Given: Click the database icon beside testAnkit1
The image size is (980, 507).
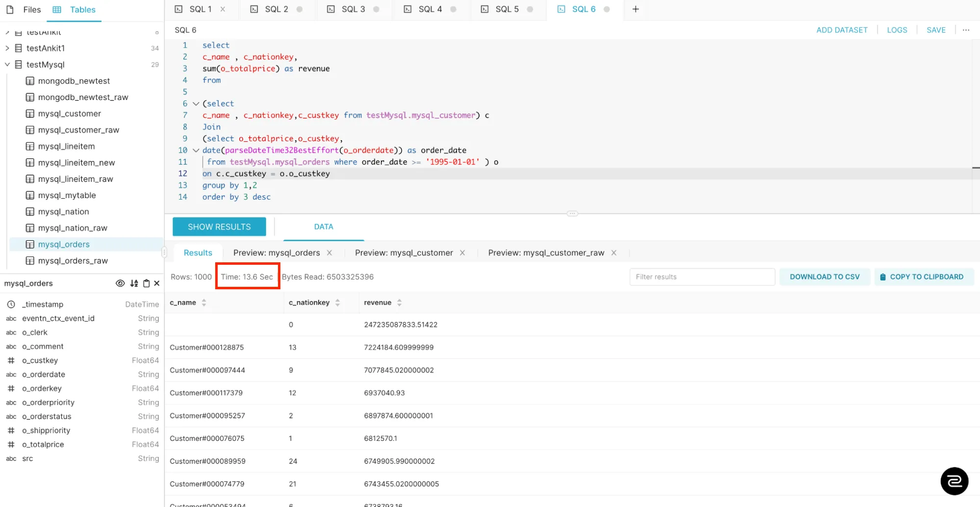Looking at the screenshot, I should (x=19, y=48).
